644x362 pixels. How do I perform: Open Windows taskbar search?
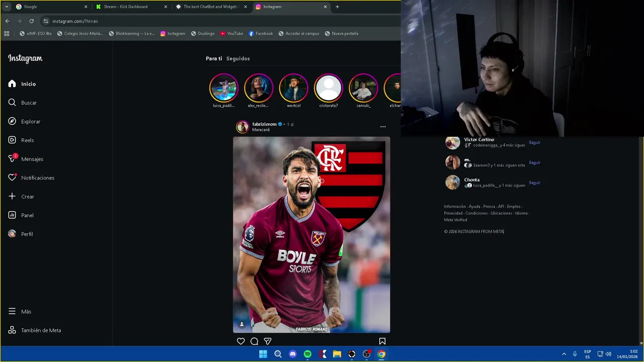278,354
